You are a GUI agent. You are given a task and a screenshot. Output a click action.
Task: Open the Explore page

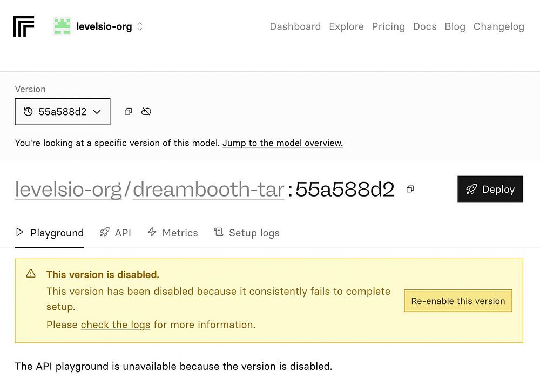346,26
